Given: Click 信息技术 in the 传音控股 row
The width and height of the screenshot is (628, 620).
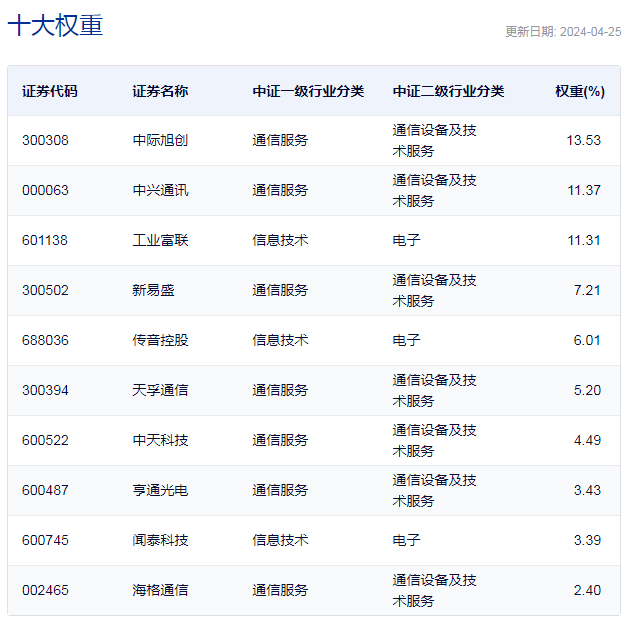Looking at the screenshot, I should coord(280,340).
